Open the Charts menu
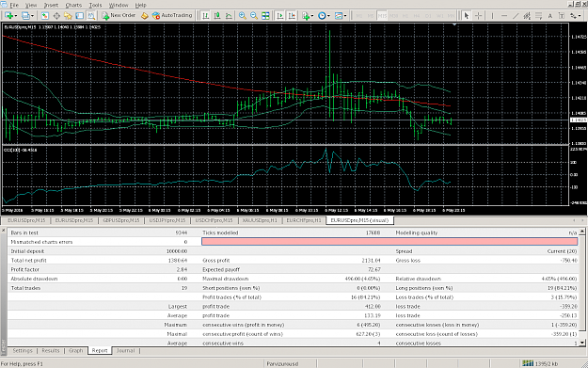 (73, 5)
